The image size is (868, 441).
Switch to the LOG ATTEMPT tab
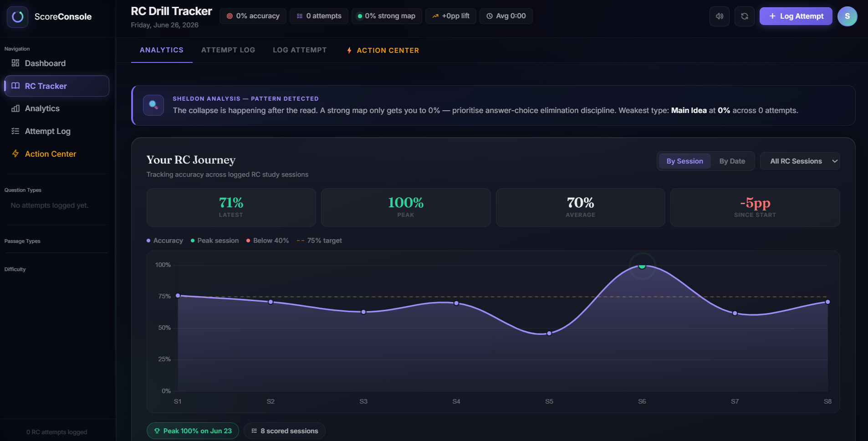click(300, 50)
